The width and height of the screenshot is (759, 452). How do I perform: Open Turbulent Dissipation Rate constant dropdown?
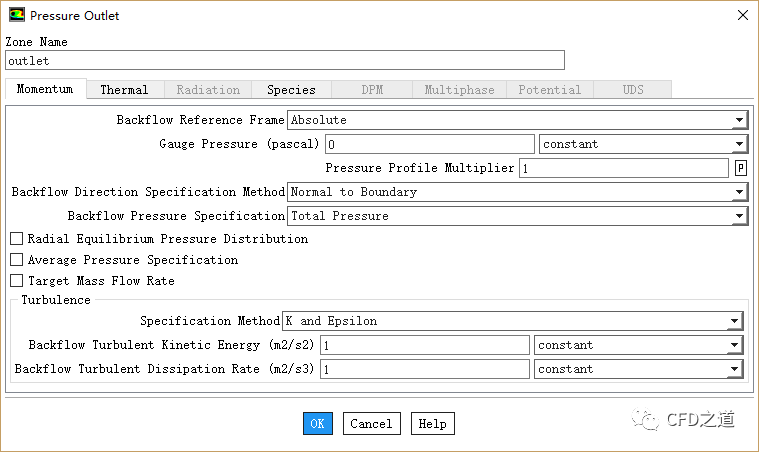[735, 369]
